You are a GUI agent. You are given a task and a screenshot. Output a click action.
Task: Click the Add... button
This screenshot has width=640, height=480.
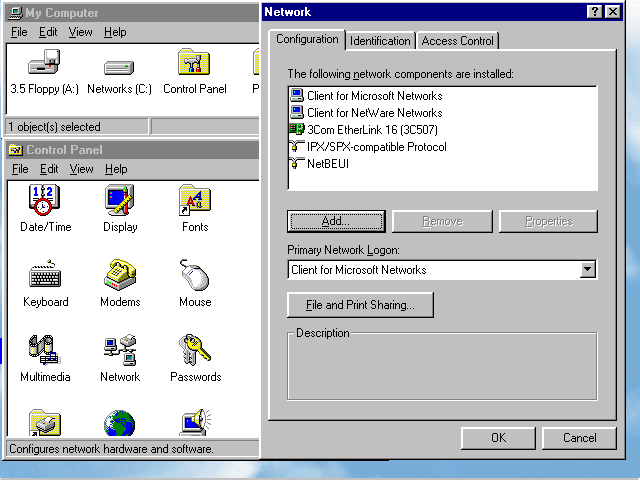pyautogui.click(x=336, y=221)
